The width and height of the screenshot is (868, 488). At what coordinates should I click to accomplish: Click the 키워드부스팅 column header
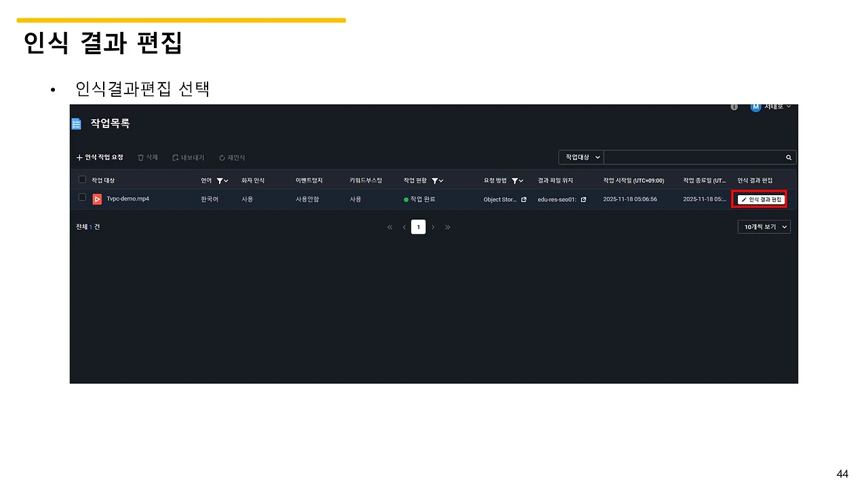366,180
